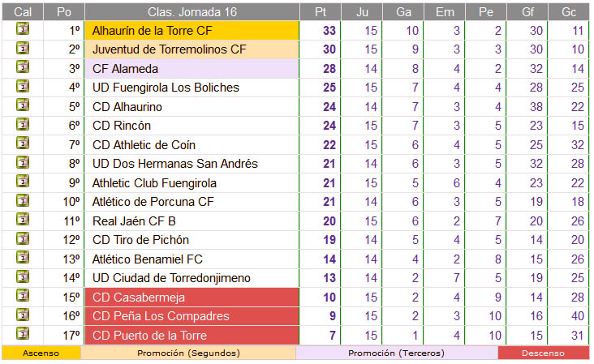The width and height of the screenshot is (594, 364).
Task: Open calendar icon for CD Rincón row
Action: 23,124
